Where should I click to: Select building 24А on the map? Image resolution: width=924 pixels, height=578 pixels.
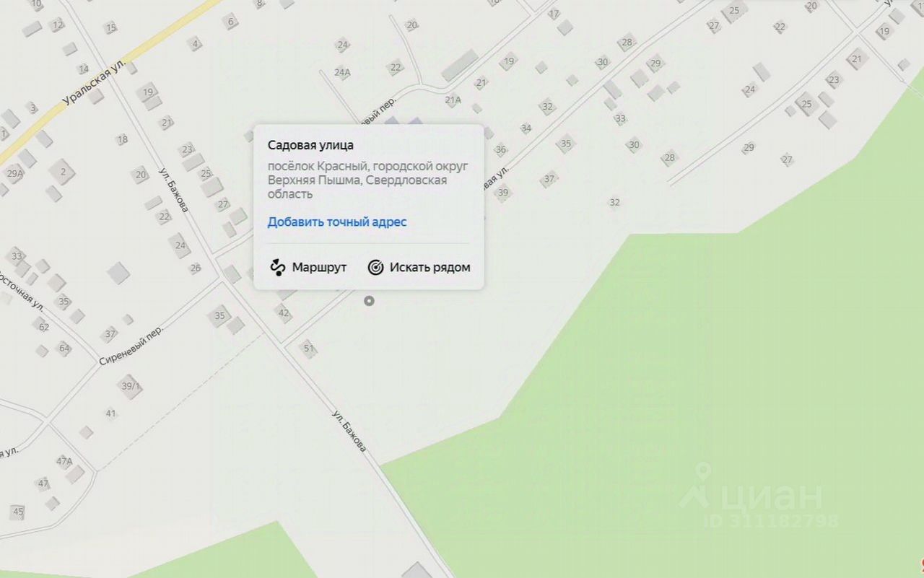pyautogui.click(x=342, y=72)
